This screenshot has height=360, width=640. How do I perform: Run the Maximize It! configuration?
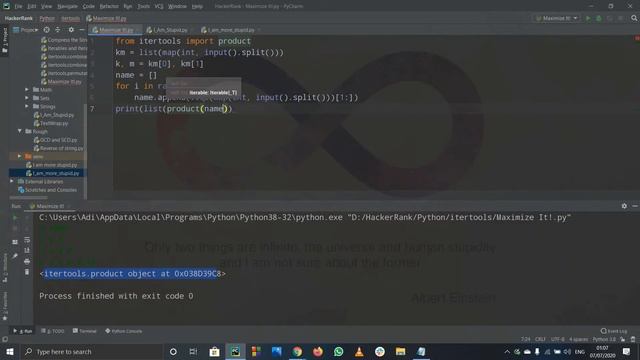click(x=588, y=18)
